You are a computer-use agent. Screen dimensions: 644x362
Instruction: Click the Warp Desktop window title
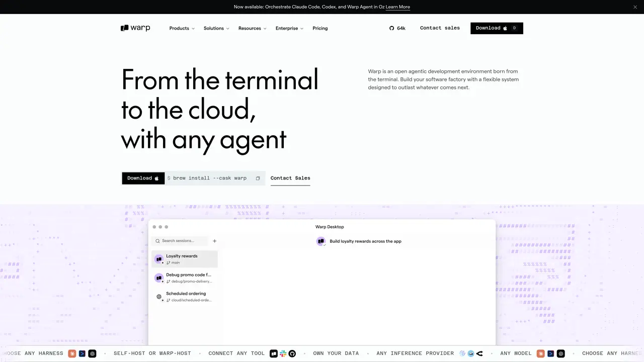330,227
